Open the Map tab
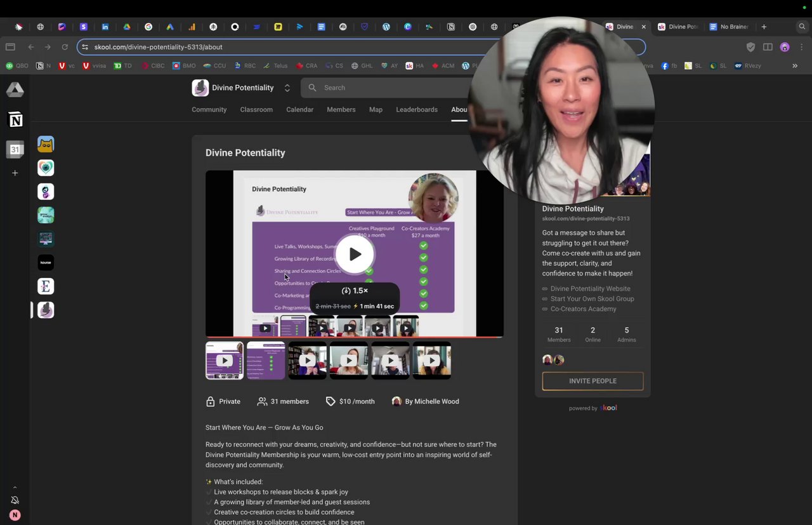Viewport: 812px width, 525px height. pos(376,109)
